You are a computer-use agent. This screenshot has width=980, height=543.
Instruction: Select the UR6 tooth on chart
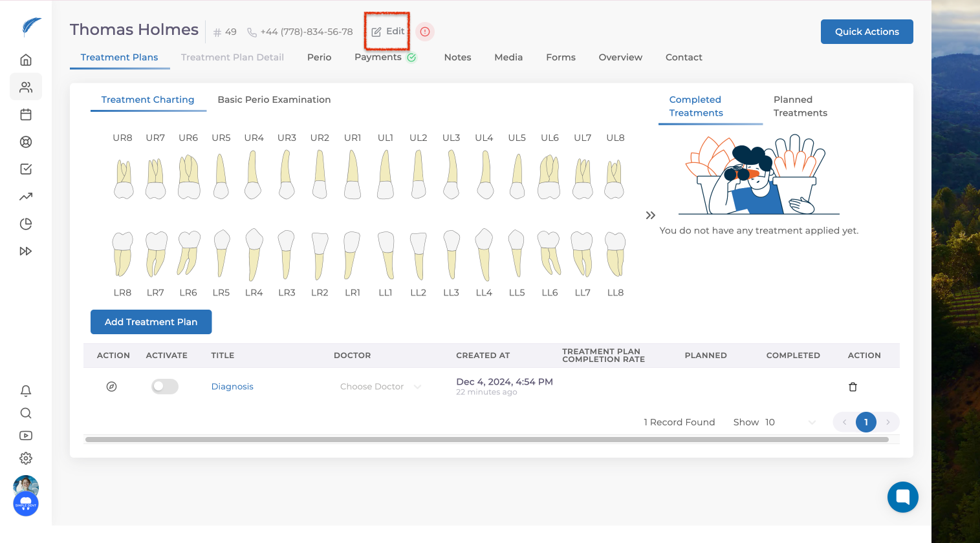(x=188, y=176)
